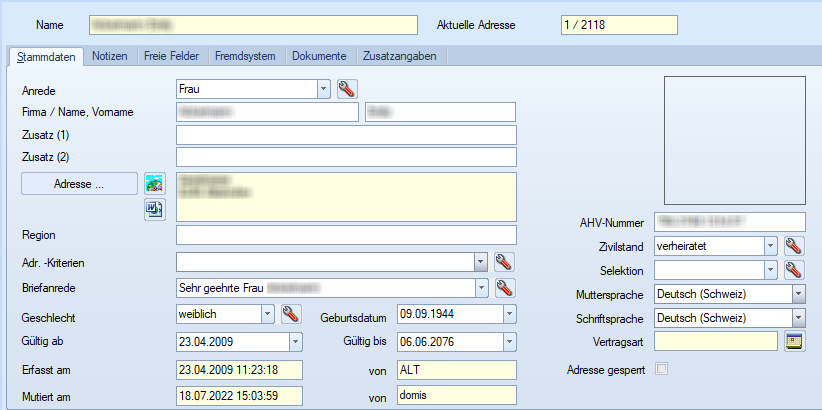Click the Word document icon below map icon
The width and height of the screenshot is (822, 410).
click(x=155, y=210)
